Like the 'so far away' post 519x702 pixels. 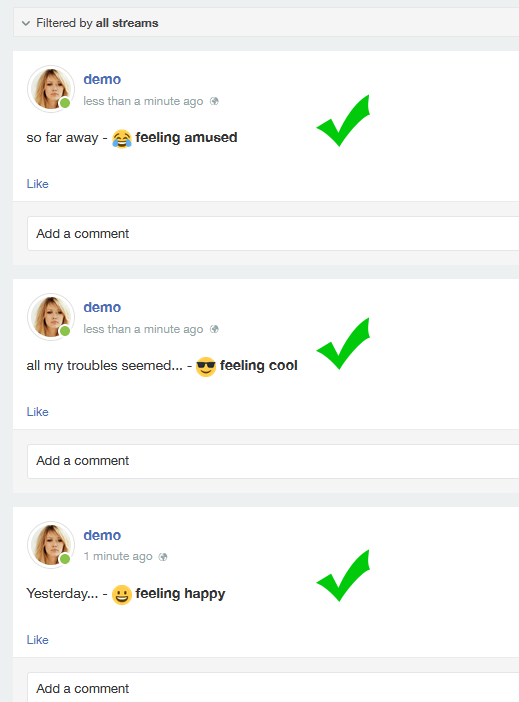coord(38,184)
